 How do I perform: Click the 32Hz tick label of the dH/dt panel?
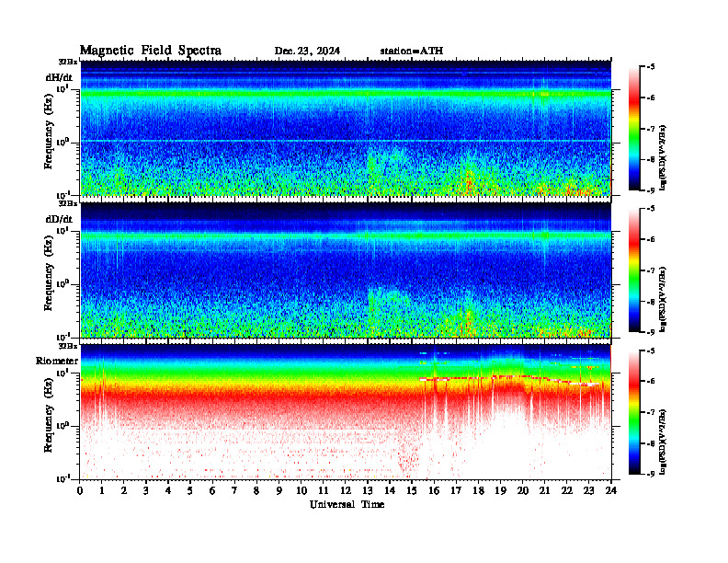click(x=68, y=62)
